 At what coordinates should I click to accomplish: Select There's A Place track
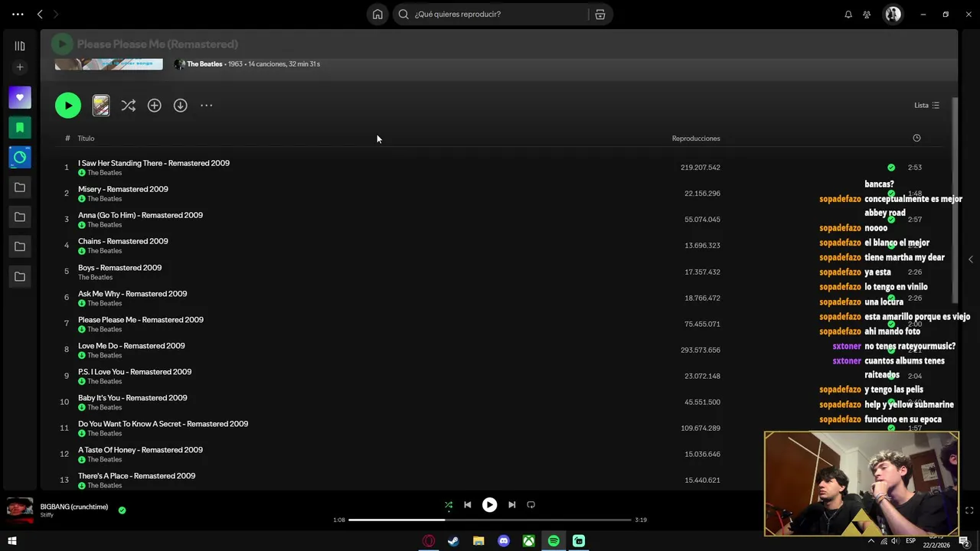pyautogui.click(x=136, y=476)
